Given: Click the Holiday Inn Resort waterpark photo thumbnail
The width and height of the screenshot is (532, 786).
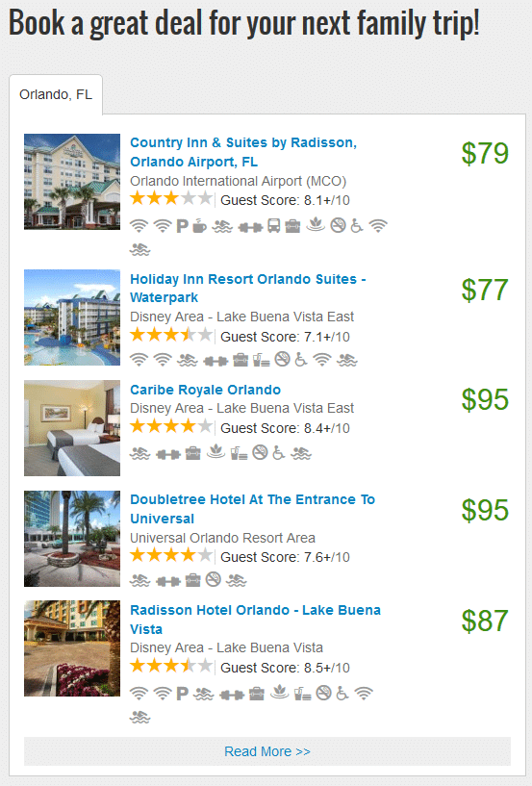Looking at the screenshot, I should click(72, 317).
